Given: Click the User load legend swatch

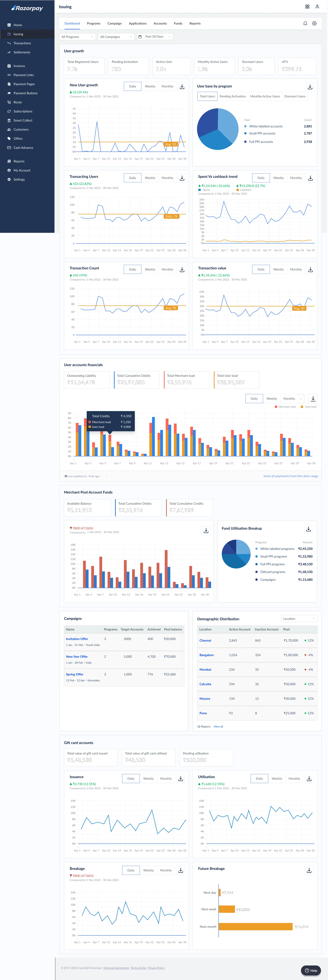Looking at the screenshot, I should pyautogui.click(x=302, y=407).
